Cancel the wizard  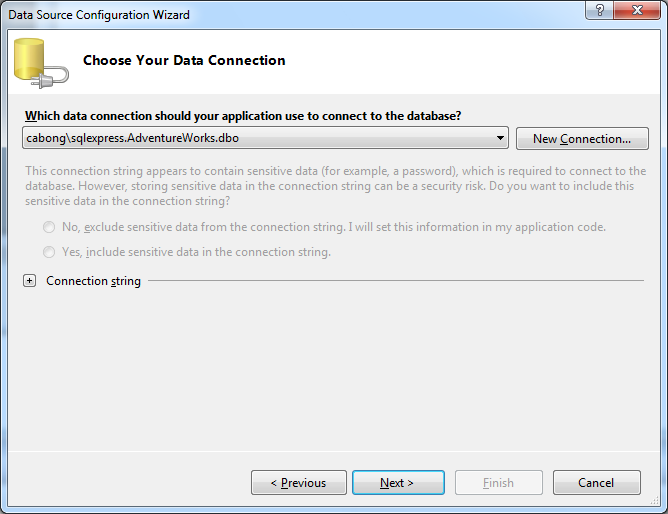pos(596,482)
